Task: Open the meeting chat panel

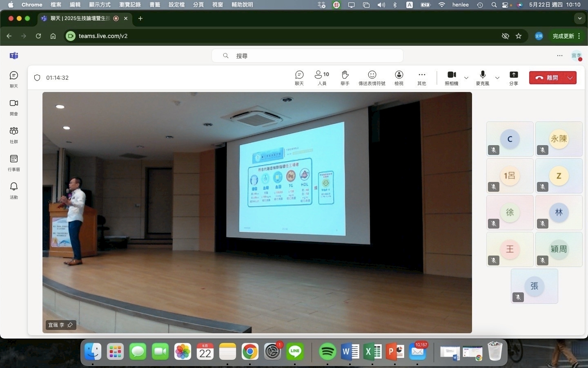Action: 299,77
